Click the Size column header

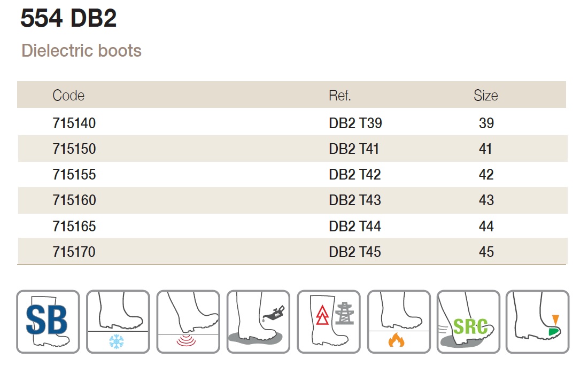(485, 96)
